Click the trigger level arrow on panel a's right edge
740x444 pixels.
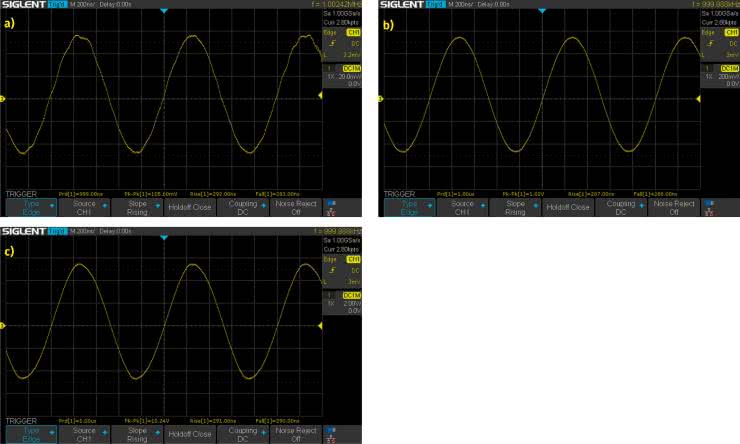point(320,96)
